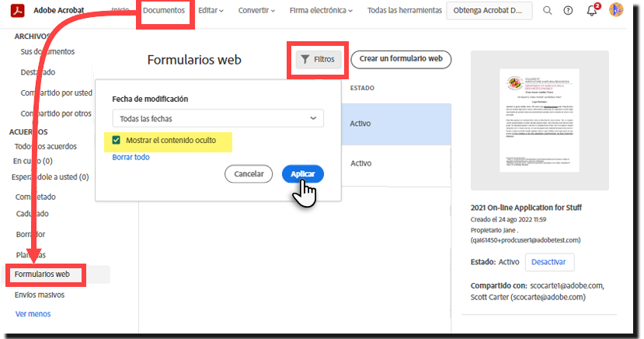Image resolution: width=644 pixels, height=339 pixels.
Task: Click the Borrar todo link
Action: tap(131, 157)
